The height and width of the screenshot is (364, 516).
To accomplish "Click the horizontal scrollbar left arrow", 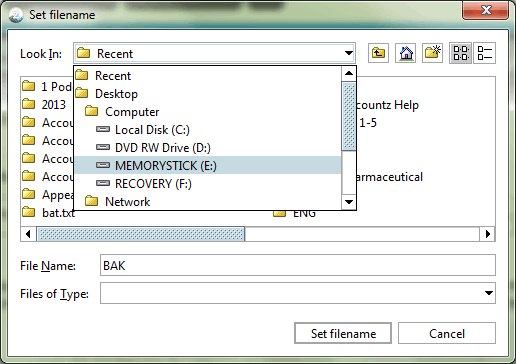I will (28, 234).
